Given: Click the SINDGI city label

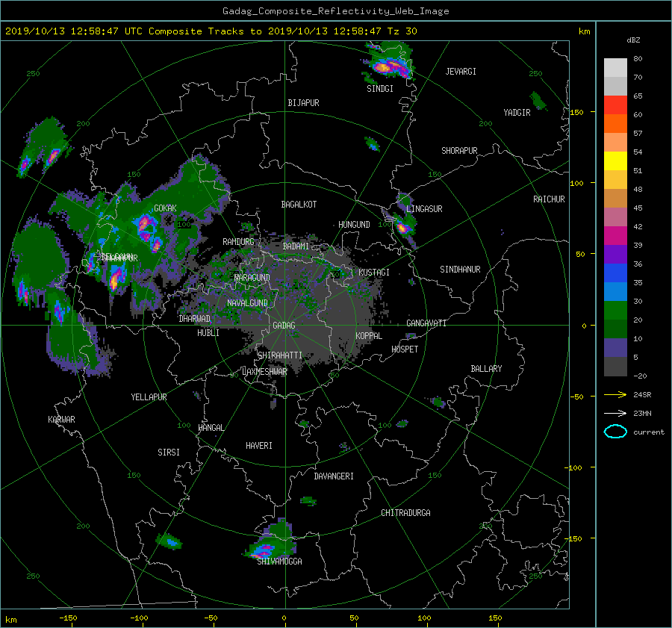Looking at the screenshot, I should pyautogui.click(x=380, y=89).
